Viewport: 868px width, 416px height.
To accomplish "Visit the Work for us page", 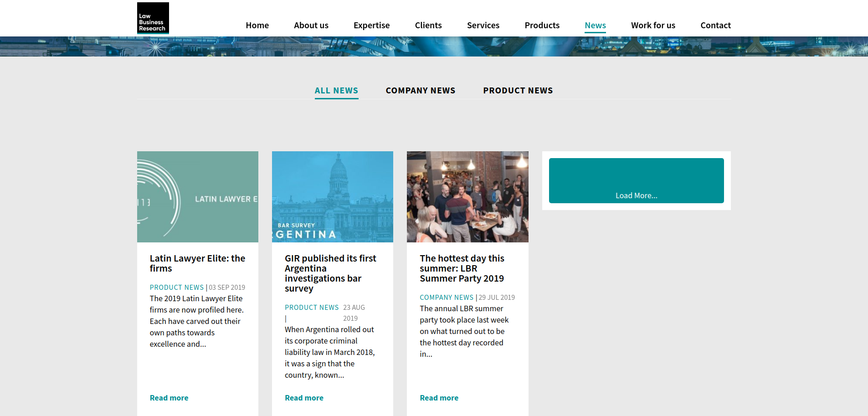I will [653, 26].
